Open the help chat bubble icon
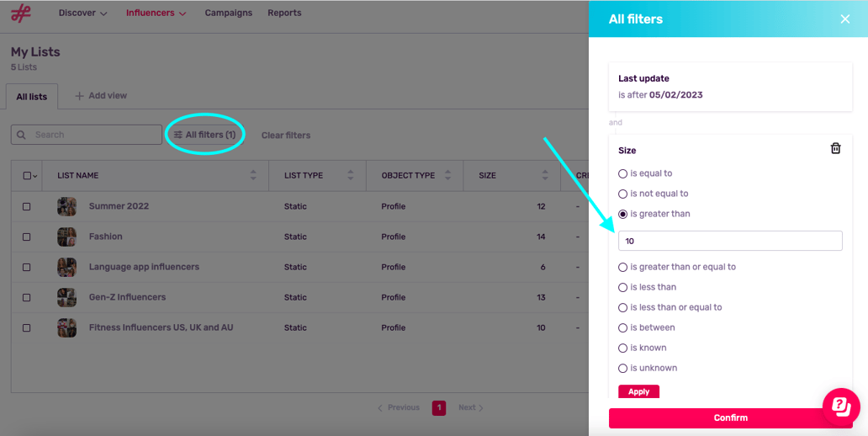The height and width of the screenshot is (436, 868). click(840, 406)
